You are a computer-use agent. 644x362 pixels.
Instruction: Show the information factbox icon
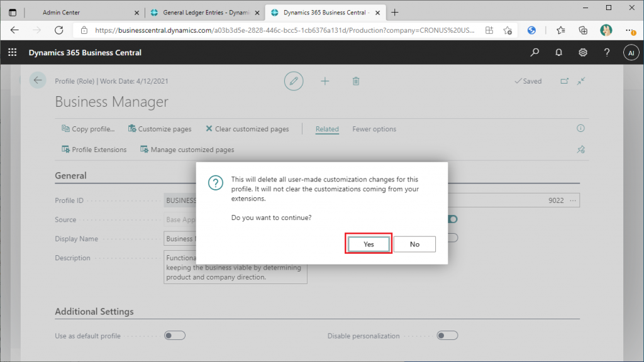tap(580, 128)
